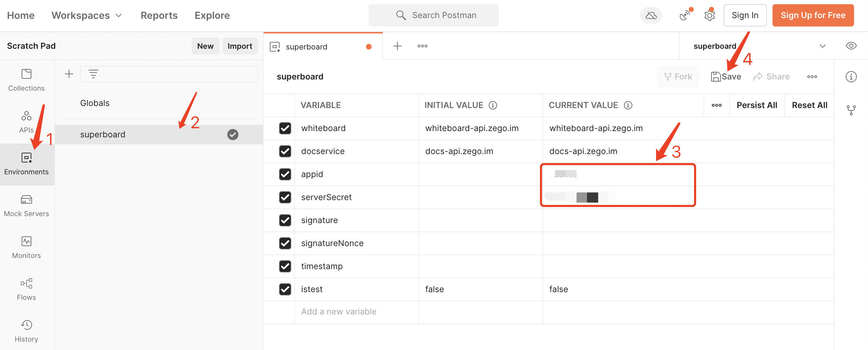The image size is (868, 350).
Task: Click the unsaved orange dot on superboard tab
Action: (x=369, y=47)
